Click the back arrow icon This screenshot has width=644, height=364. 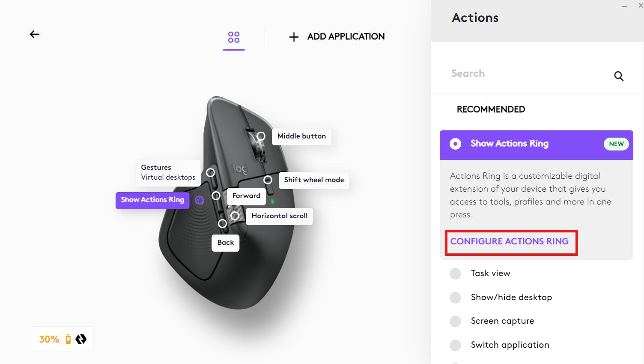(35, 34)
